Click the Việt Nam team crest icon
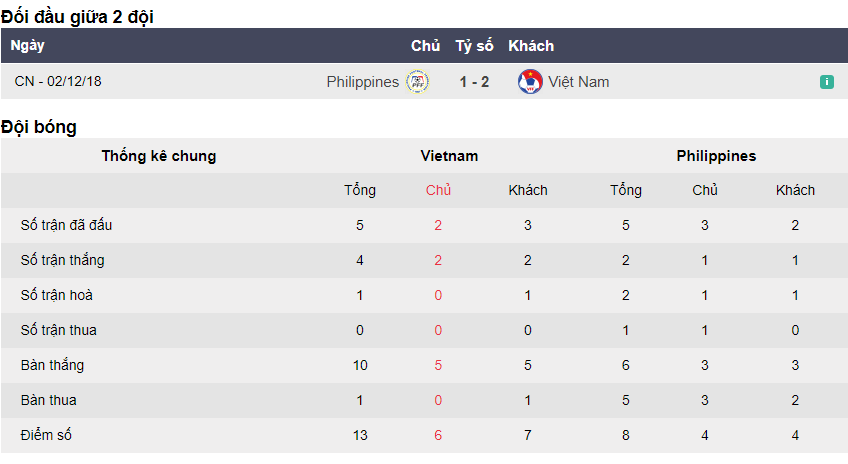This screenshot has width=848, height=464. click(530, 82)
